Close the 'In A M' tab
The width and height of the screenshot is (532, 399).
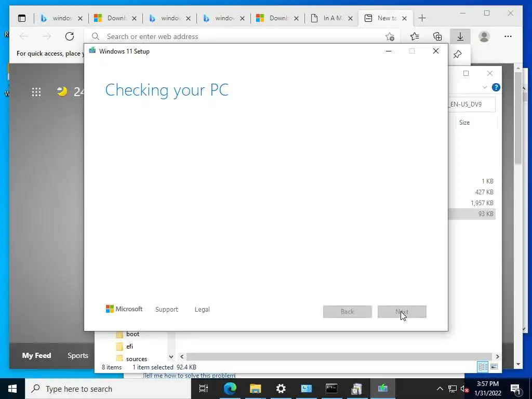[x=351, y=18]
